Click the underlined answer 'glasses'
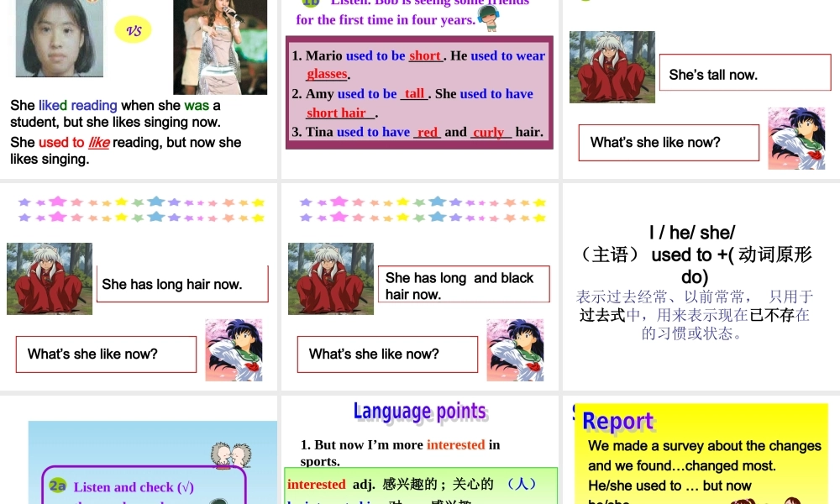The width and height of the screenshot is (840, 504). pyautogui.click(x=327, y=74)
